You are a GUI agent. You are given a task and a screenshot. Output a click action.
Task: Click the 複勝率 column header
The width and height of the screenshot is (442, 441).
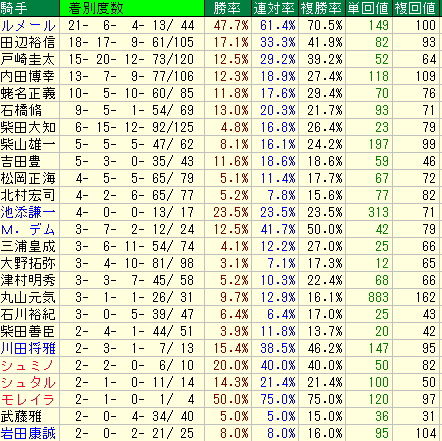[322, 8]
